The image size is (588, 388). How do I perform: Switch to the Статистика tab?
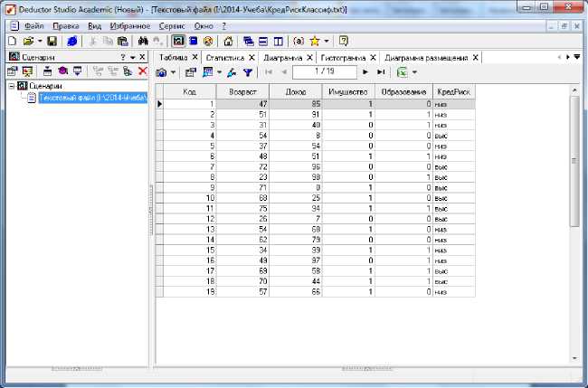[x=224, y=57]
